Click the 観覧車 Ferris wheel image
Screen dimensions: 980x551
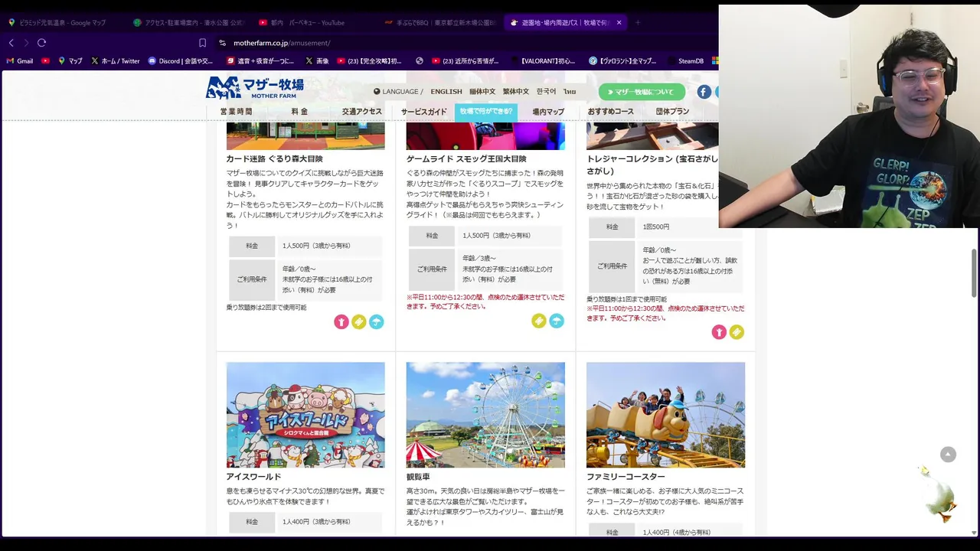[x=485, y=415]
